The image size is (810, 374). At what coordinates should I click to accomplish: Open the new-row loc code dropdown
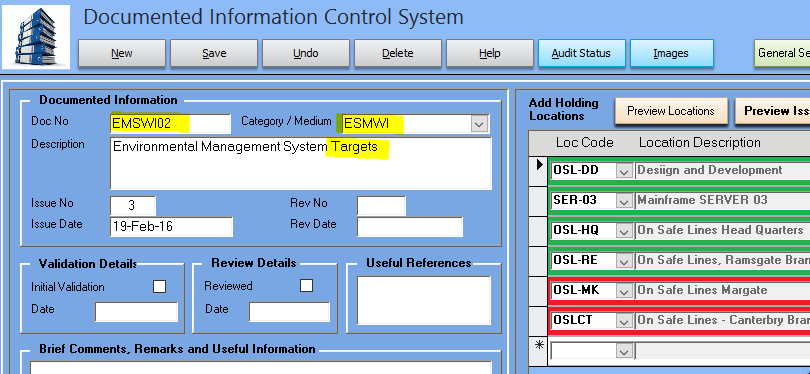tap(624, 351)
